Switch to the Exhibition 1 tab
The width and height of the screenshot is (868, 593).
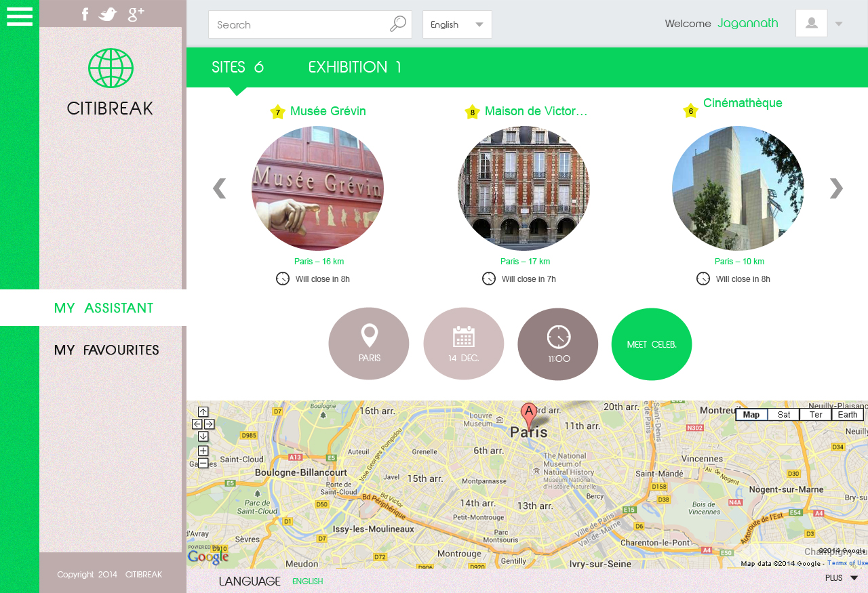355,67
